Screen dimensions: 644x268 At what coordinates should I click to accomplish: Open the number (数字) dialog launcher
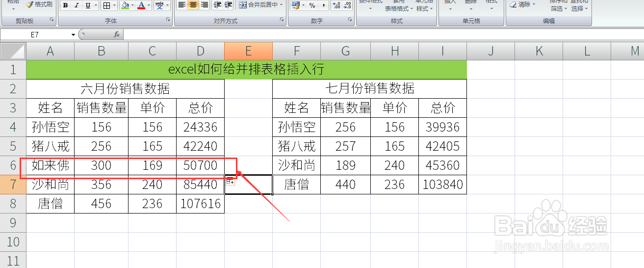pyautogui.click(x=350, y=20)
